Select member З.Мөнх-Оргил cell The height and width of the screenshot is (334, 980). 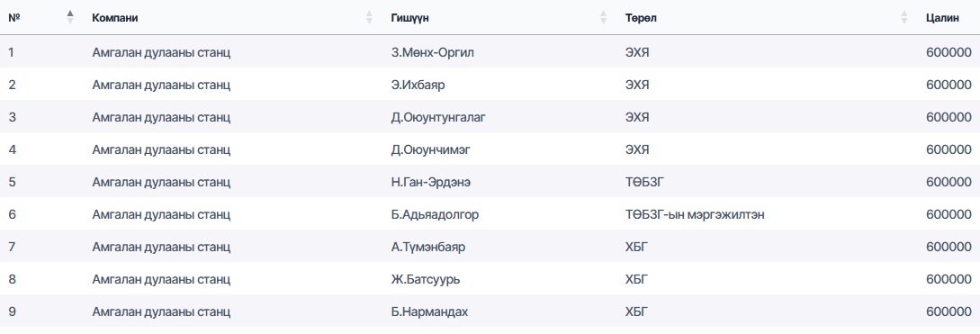[x=433, y=52]
